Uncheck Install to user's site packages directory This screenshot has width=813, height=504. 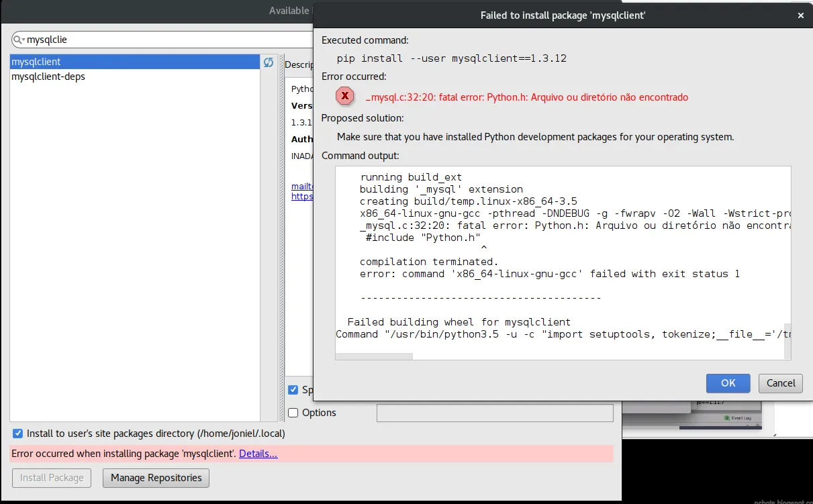(17, 434)
